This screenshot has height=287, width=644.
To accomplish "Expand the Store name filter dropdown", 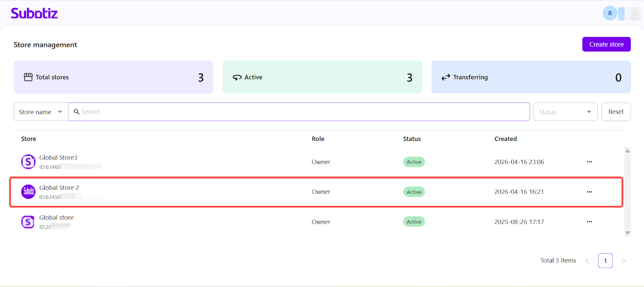I will 41,112.
